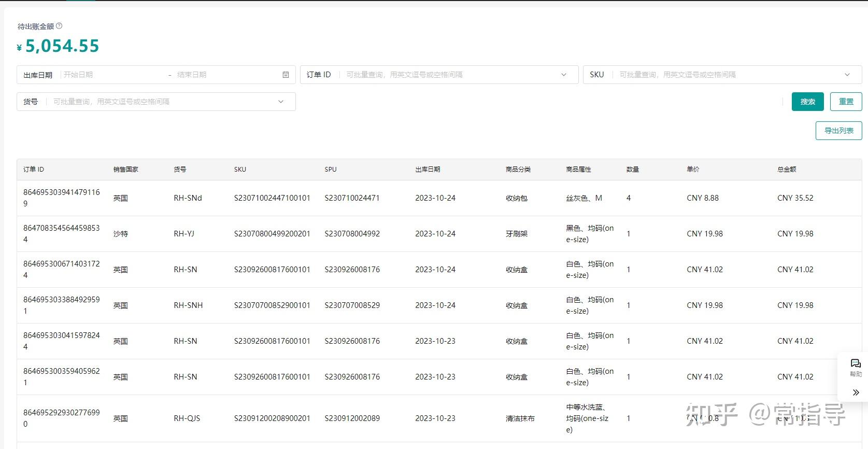Select order ID 8646953003594059621
The height and width of the screenshot is (449, 868).
pyautogui.click(x=62, y=376)
